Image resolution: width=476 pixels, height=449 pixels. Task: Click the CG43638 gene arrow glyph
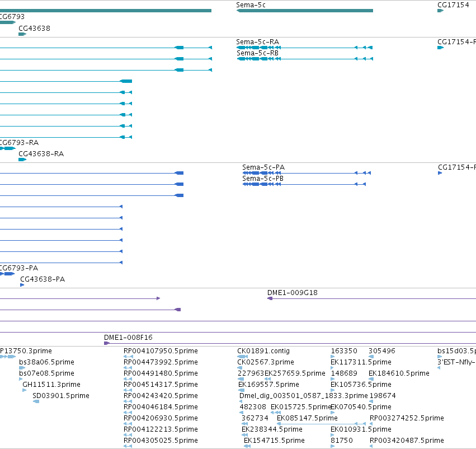pos(22,34)
